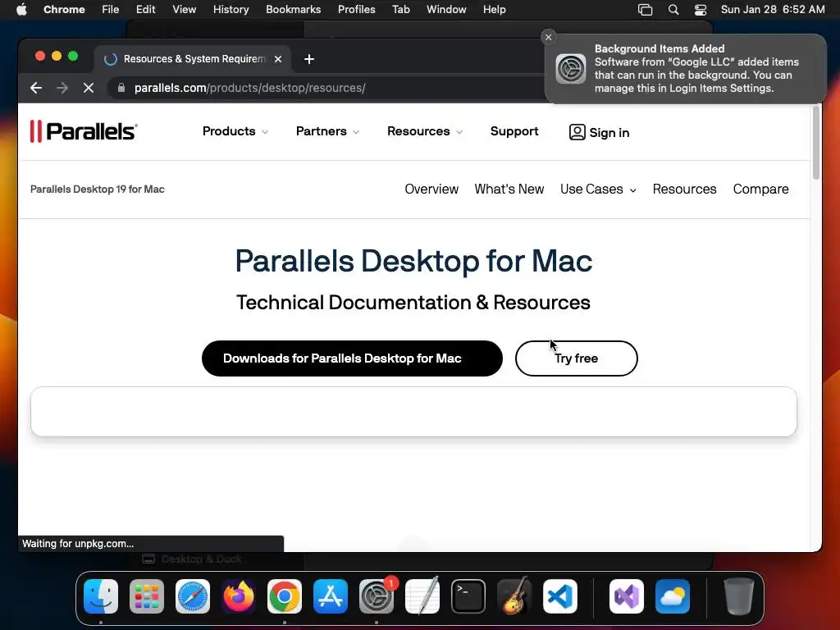Click the Sign in user icon

(x=577, y=132)
